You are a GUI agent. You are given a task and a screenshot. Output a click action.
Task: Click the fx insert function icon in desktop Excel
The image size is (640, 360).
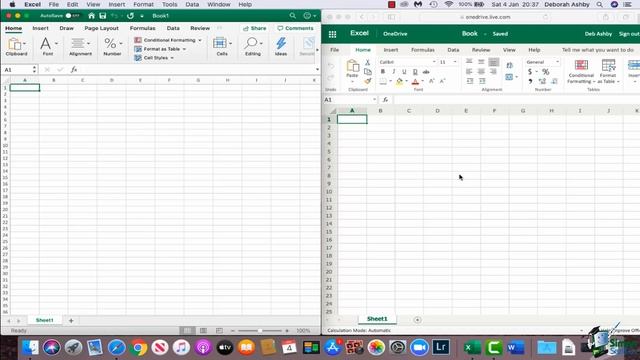pyautogui.click(x=74, y=70)
